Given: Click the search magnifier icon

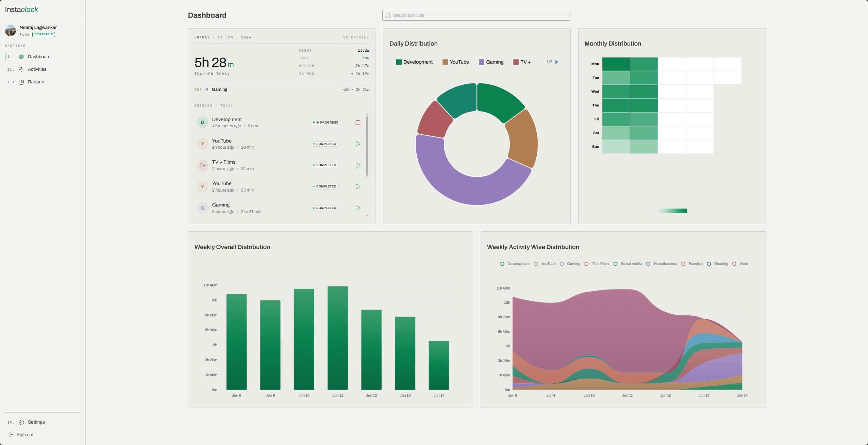Looking at the screenshot, I should 388,15.
